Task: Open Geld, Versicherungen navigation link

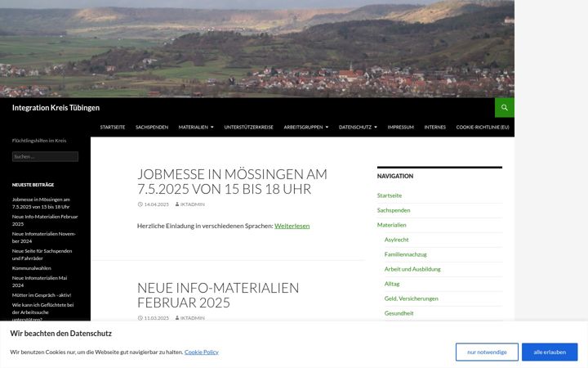Action: (x=412, y=298)
